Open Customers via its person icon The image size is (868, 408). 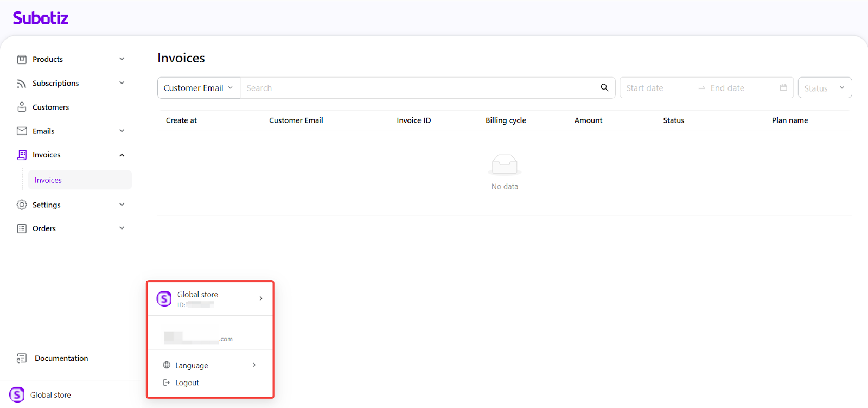22,107
